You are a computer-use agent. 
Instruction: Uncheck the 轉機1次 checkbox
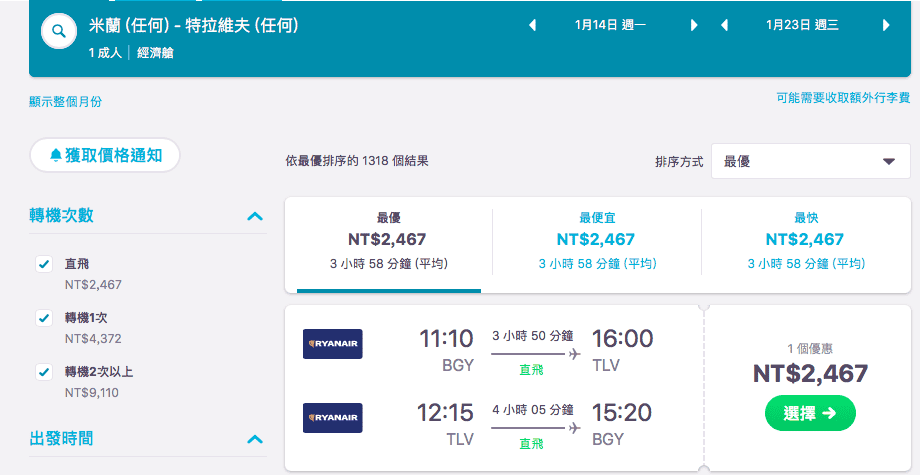point(44,318)
